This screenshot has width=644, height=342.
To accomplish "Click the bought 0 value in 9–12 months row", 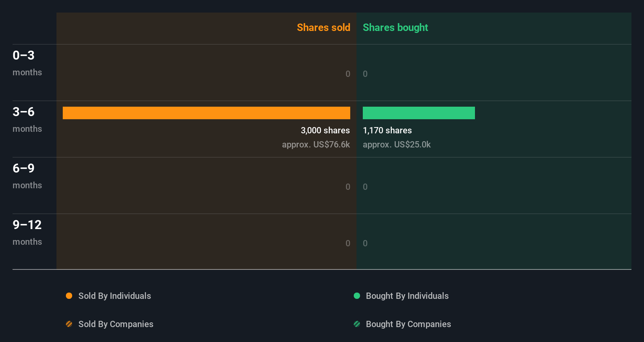I will pyautogui.click(x=365, y=243).
